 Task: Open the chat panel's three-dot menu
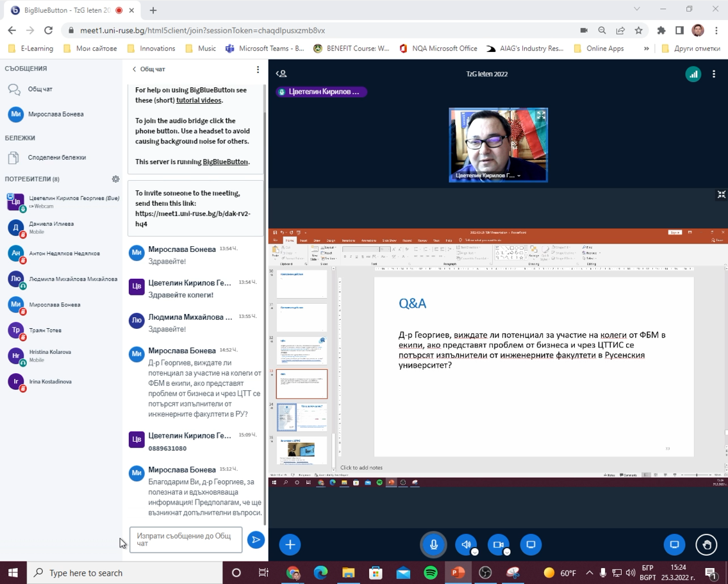pos(257,69)
